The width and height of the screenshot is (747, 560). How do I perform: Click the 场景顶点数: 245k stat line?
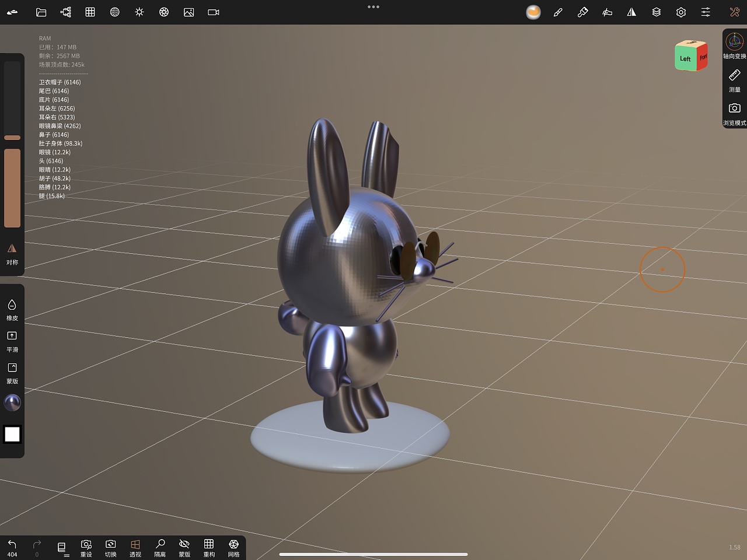[62, 65]
